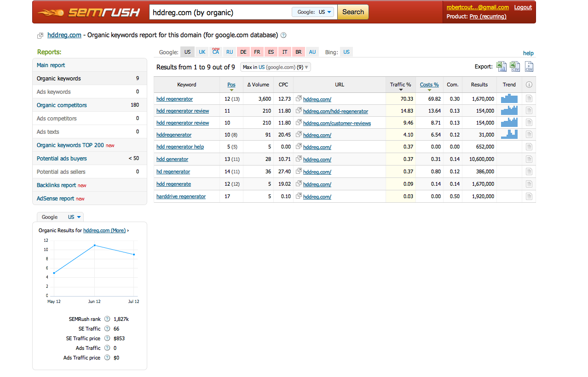Click the help icon next to Ads Traffic
The height and width of the screenshot is (377, 588).
pos(107,348)
